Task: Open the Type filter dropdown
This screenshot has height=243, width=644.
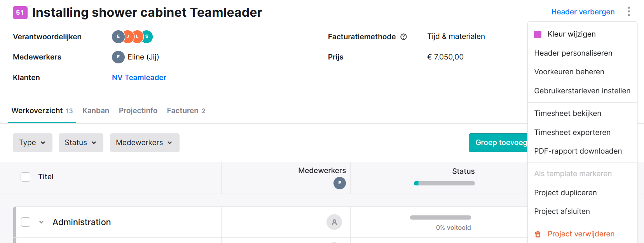Action: [x=33, y=143]
